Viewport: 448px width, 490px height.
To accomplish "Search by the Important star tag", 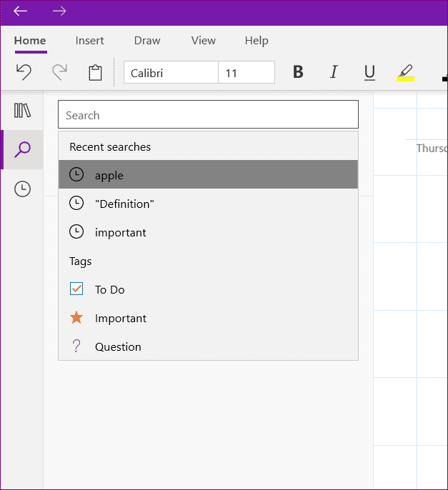I will (x=208, y=318).
